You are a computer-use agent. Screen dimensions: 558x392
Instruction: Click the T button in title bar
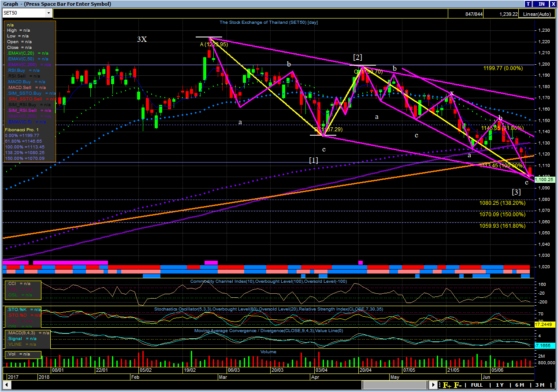coord(528,4)
